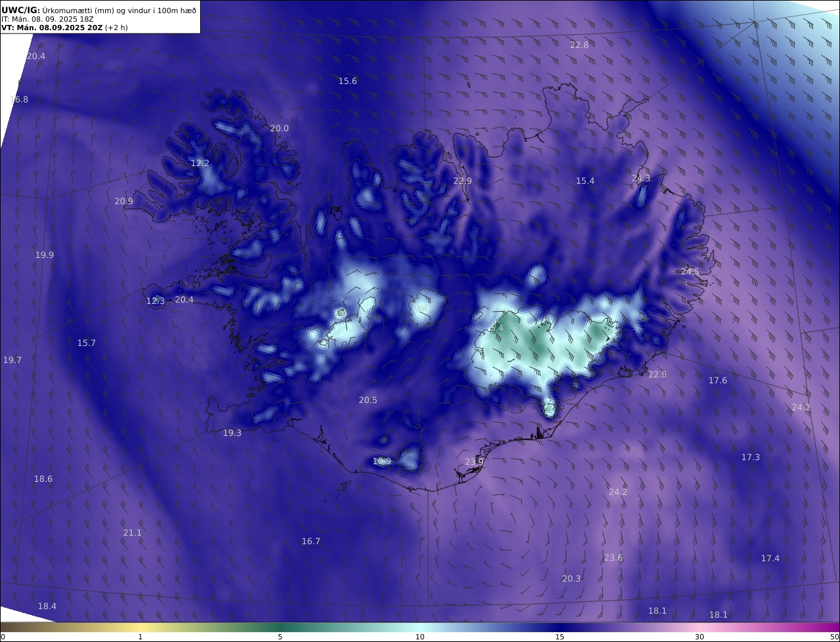This screenshot has width=840, height=642.
Task: Click the 20.3 value label
Action: (572, 579)
